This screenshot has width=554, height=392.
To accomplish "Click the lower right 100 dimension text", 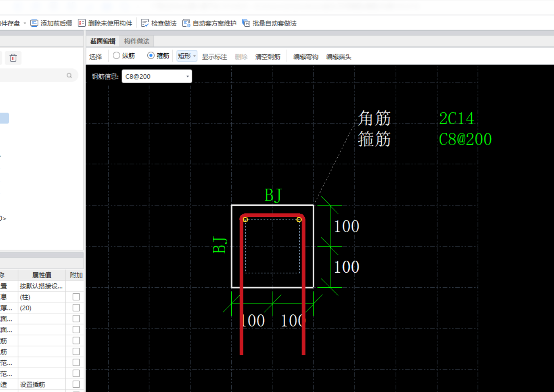I will tap(347, 267).
